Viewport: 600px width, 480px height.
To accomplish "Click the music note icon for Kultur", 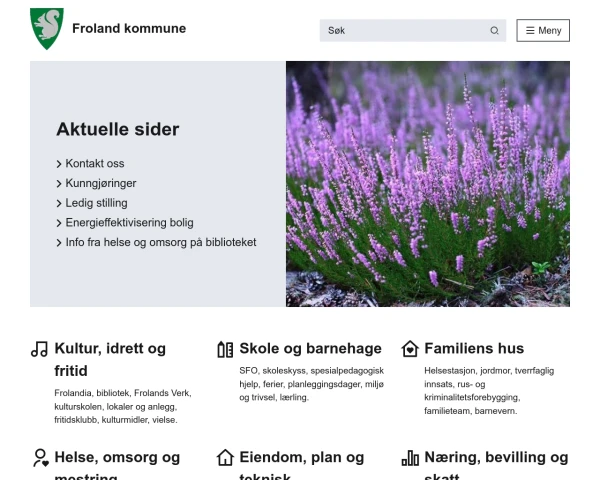I will click(39, 349).
